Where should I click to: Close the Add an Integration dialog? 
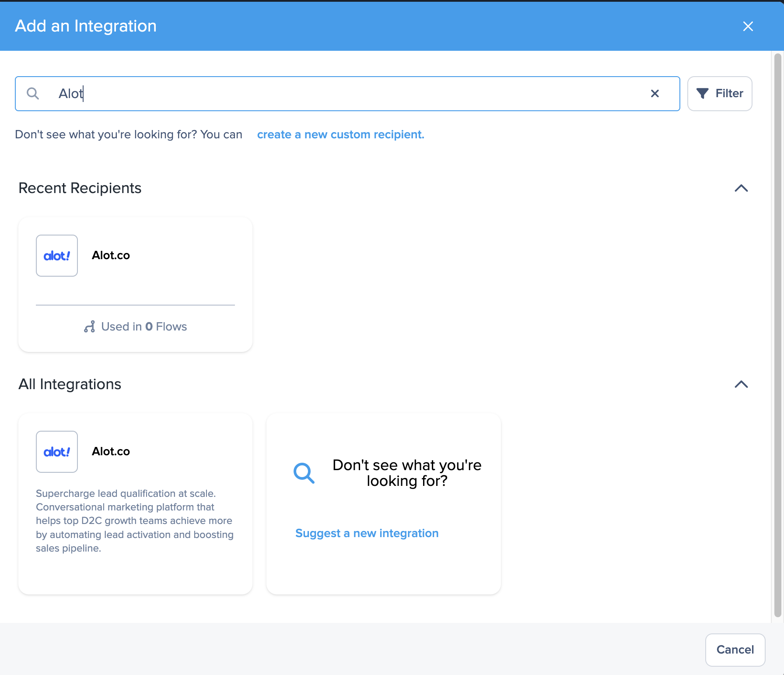(748, 26)
